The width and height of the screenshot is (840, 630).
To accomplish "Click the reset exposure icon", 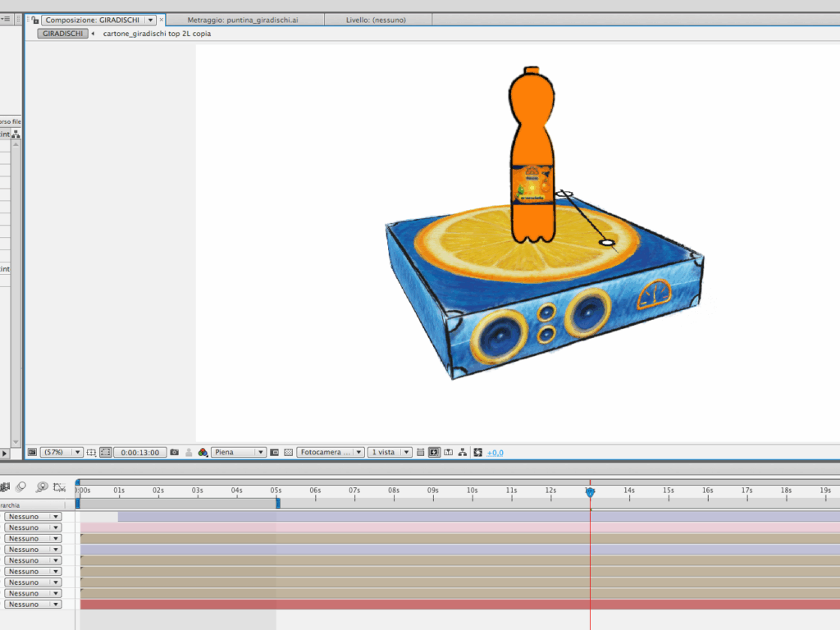I will pos(477,452).
